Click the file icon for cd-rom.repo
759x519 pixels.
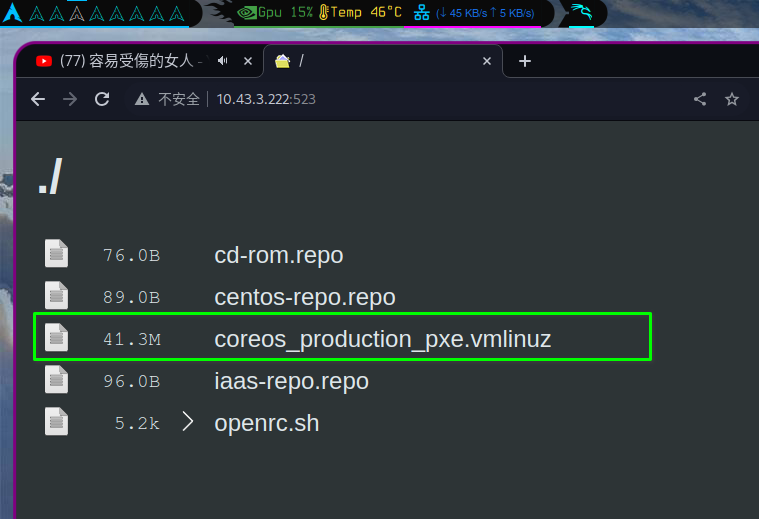57,253
